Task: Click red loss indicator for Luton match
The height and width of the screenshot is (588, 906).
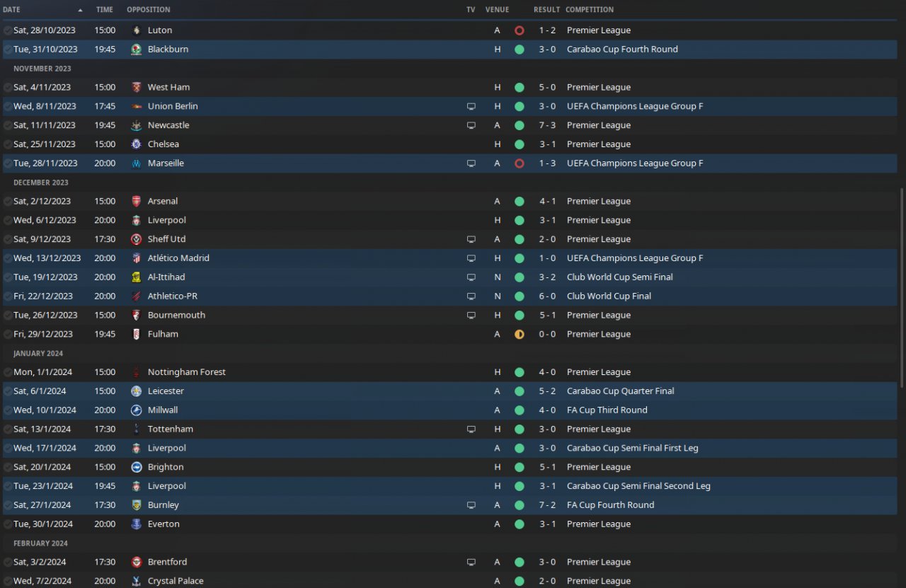Action: tap(520, 30)
